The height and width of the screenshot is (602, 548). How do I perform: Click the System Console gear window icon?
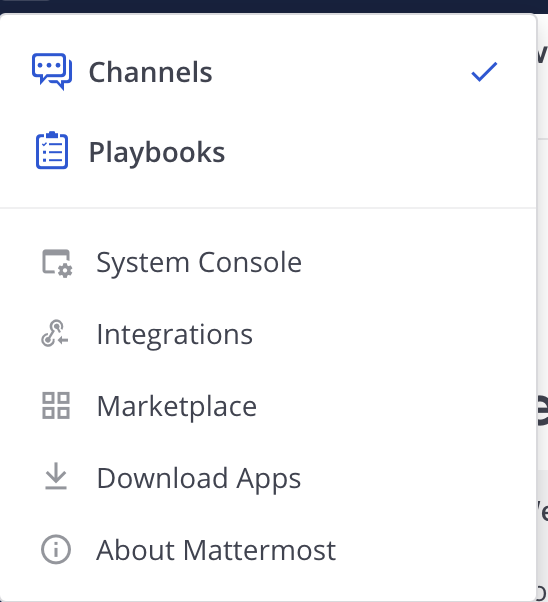[x=56, y=263]
